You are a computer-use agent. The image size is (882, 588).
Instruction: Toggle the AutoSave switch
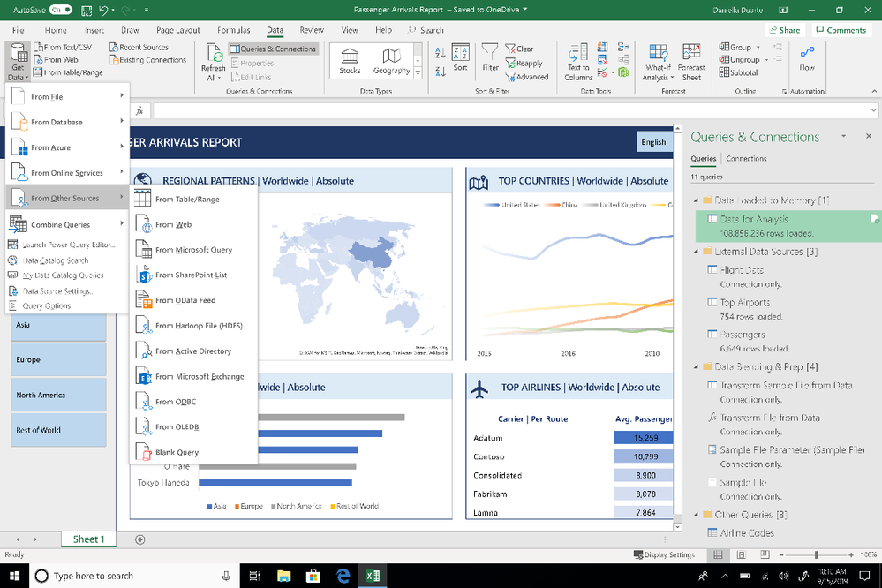click(61, 10)
